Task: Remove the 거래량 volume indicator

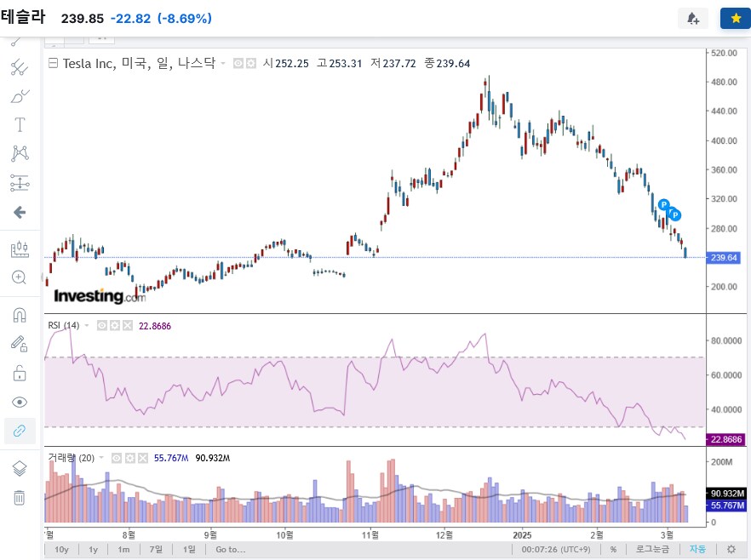Action: point(143,458)
